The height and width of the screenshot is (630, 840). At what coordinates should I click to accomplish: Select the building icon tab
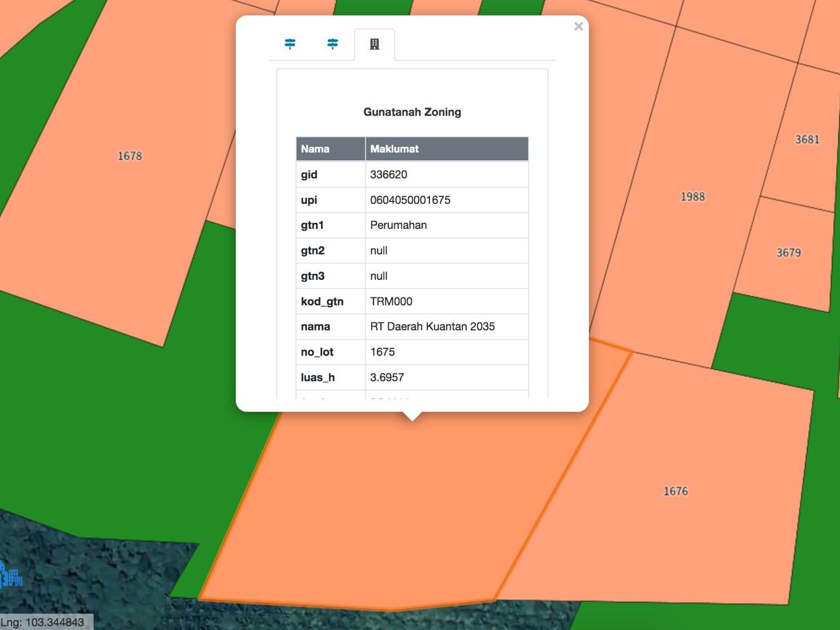(375, 44)
